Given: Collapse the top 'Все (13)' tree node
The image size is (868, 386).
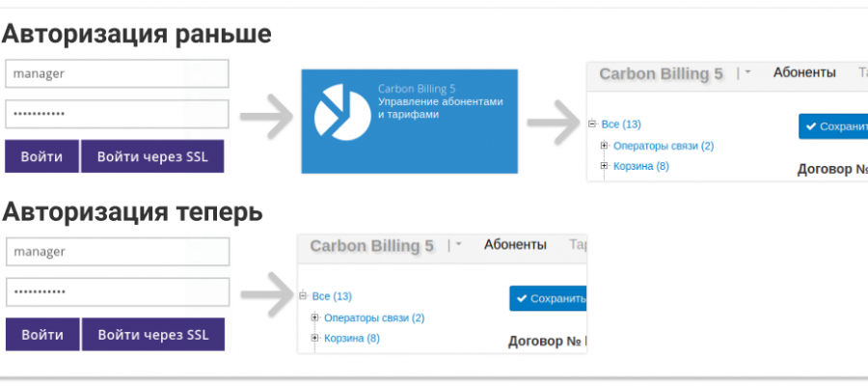Looking at the screenshot, I should (592, 124).
